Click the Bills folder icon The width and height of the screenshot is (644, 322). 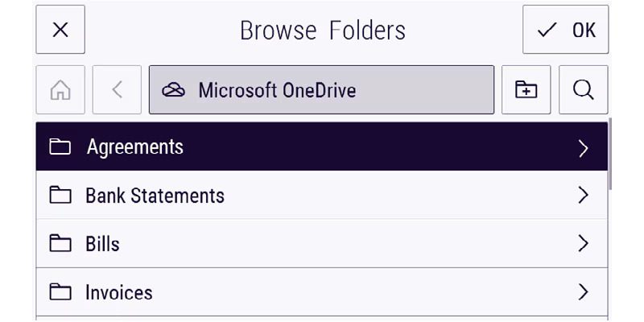click(x=60, y=244)
